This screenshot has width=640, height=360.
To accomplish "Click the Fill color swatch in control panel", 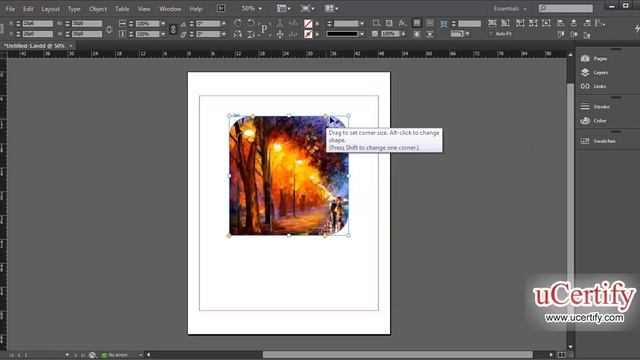I will pos(308,24).
